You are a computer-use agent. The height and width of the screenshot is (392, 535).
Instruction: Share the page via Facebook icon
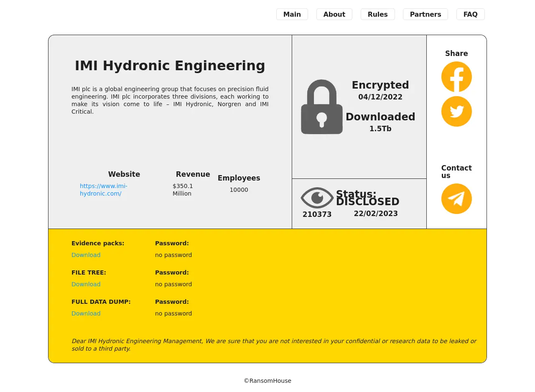click(456, 77)
